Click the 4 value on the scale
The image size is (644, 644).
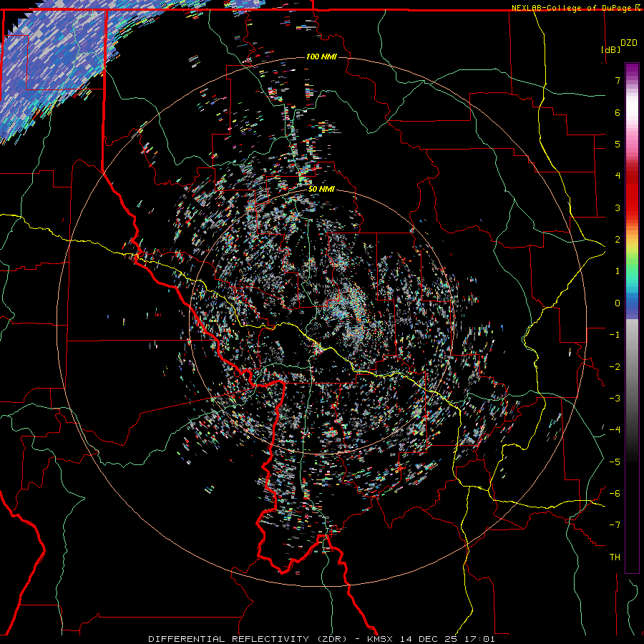click(618, 176)
